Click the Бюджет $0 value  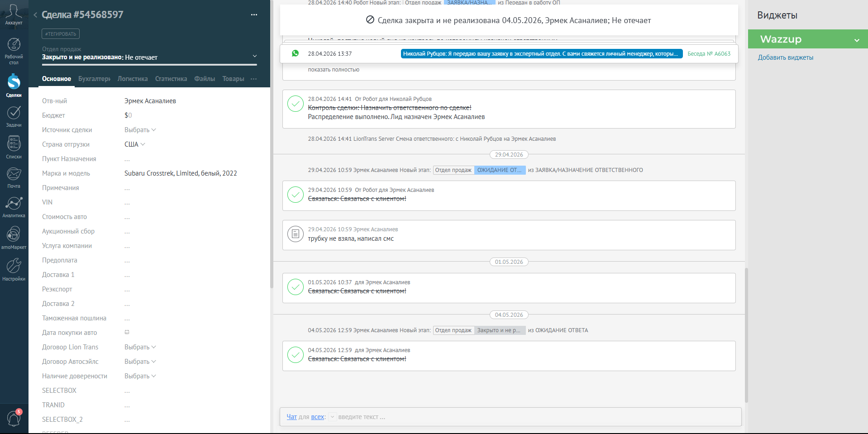point(128,115)
